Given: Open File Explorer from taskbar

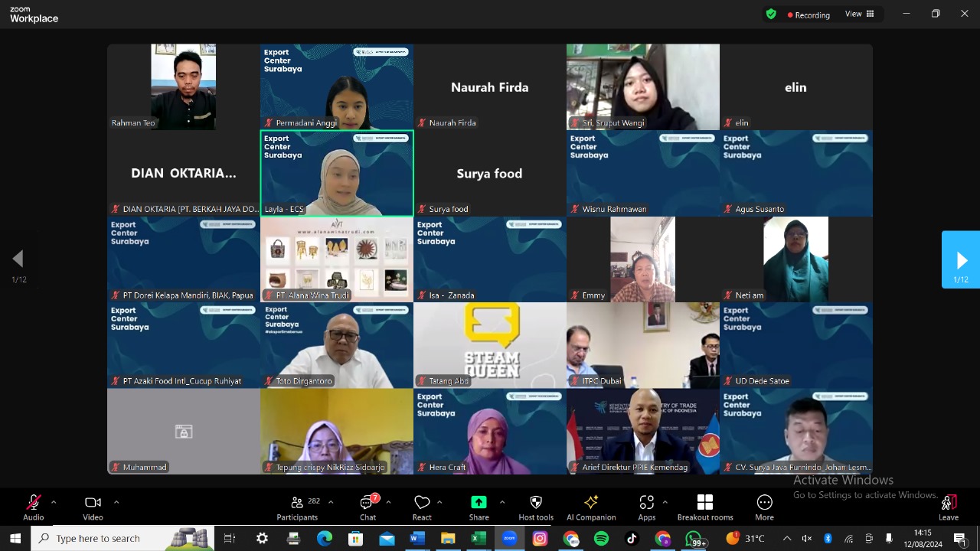Looking at the screenshot, I should tap(448, 539).
